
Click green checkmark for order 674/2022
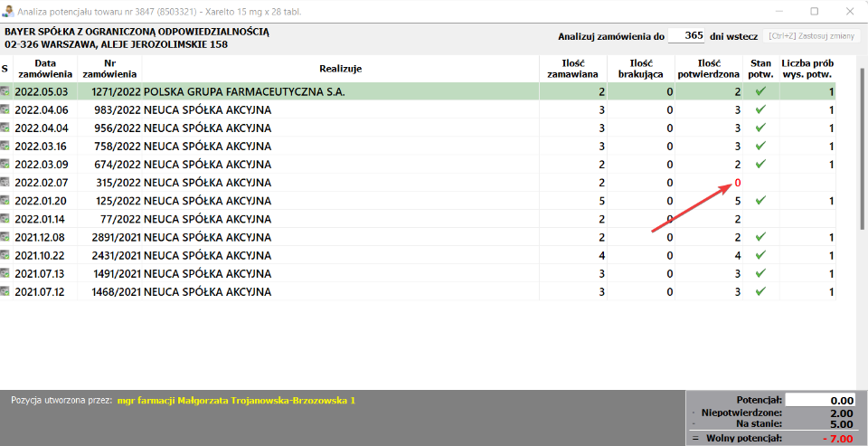click(x=760, y=164)
